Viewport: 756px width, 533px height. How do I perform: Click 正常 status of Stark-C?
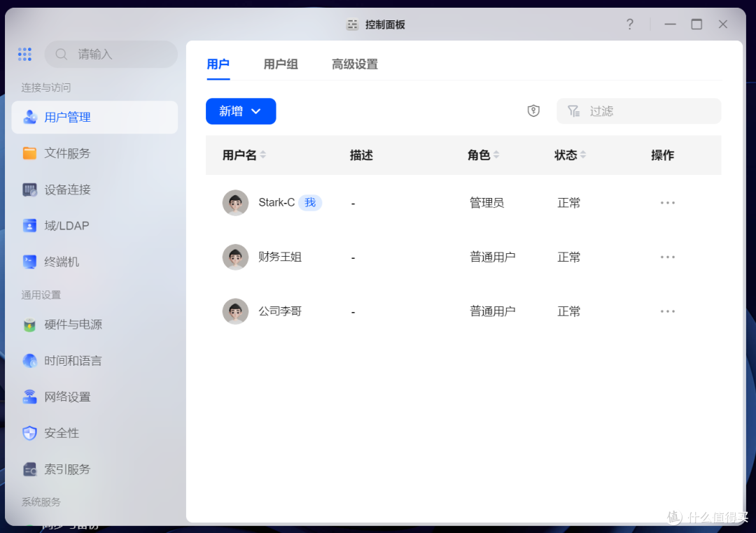pos(569,203)
